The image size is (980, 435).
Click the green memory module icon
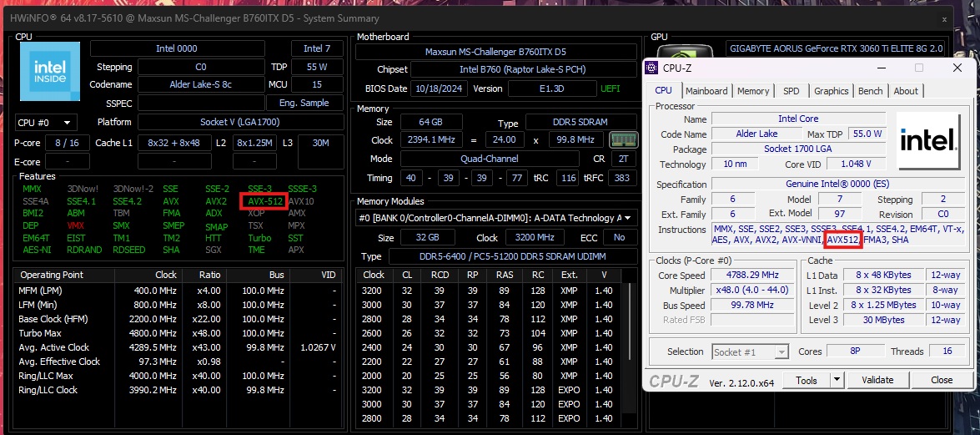[x=623, y=139]
